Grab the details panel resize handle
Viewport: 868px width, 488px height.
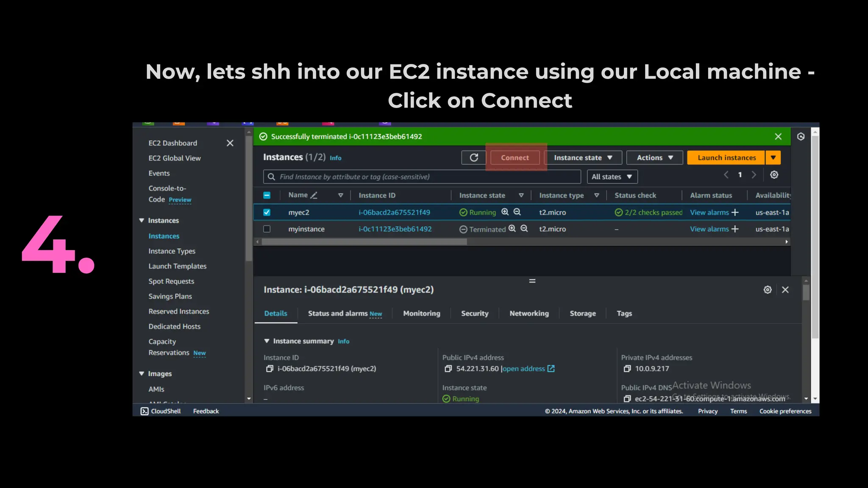click(x=532, y=281)
